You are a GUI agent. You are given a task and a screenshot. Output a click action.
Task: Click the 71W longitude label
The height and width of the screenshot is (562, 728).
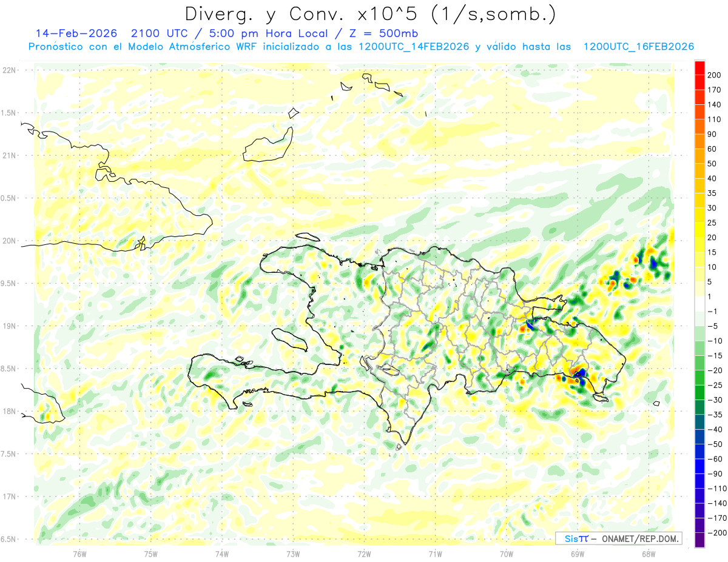tap(435, 553)
